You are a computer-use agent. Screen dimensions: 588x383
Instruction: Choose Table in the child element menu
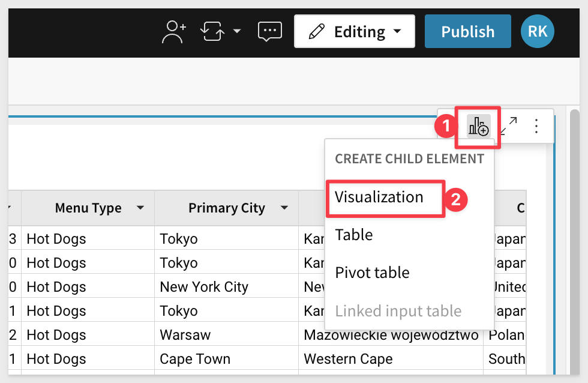point(354,235)
